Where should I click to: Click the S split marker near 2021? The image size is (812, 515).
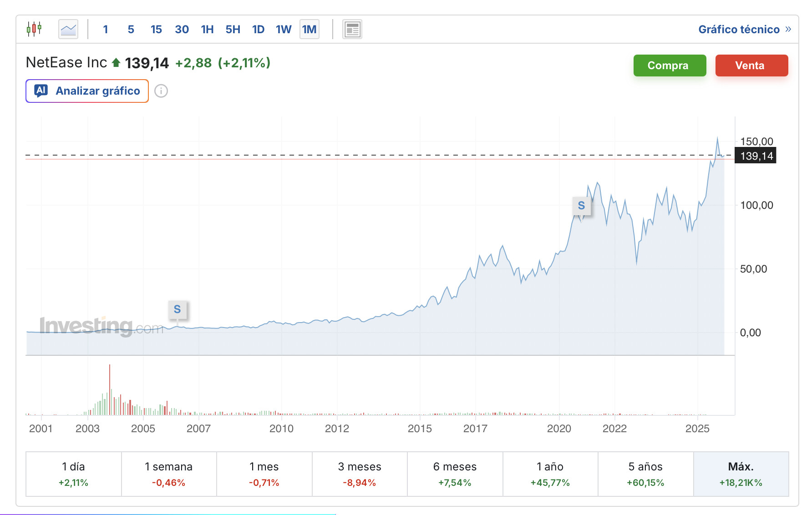pos(581,206)
